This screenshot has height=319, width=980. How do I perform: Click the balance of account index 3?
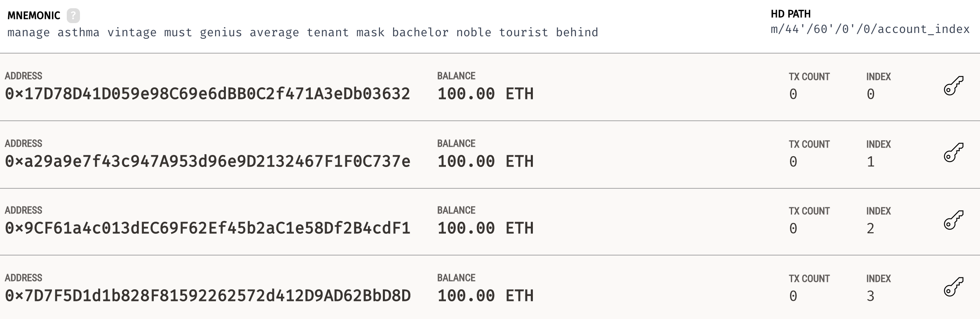(x=485, y=296)
